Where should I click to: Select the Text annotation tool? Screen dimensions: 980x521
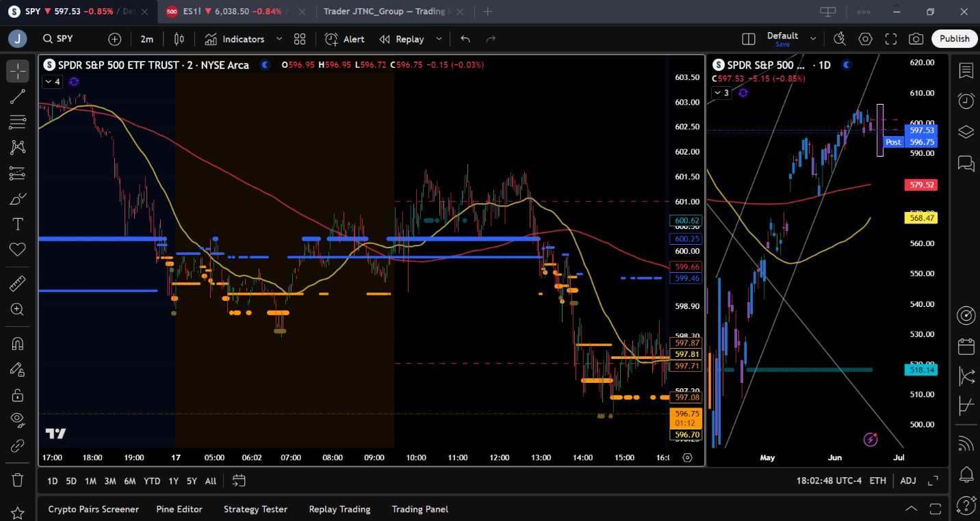(18, 224)
